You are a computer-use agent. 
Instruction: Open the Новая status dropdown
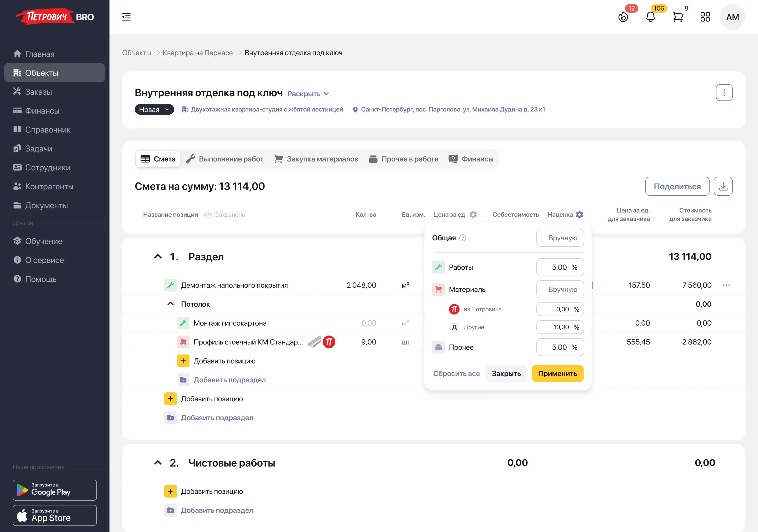[x=154, y=109]
